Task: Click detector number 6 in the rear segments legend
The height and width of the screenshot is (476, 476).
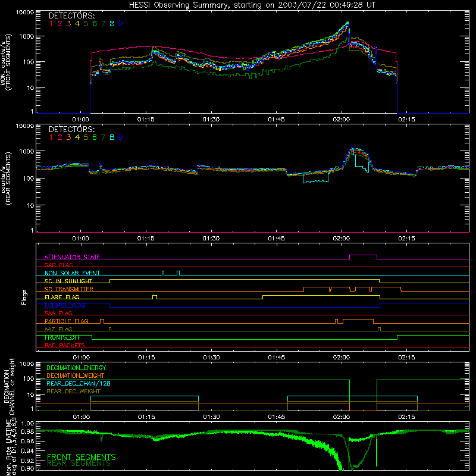Action: pos(95,137)
